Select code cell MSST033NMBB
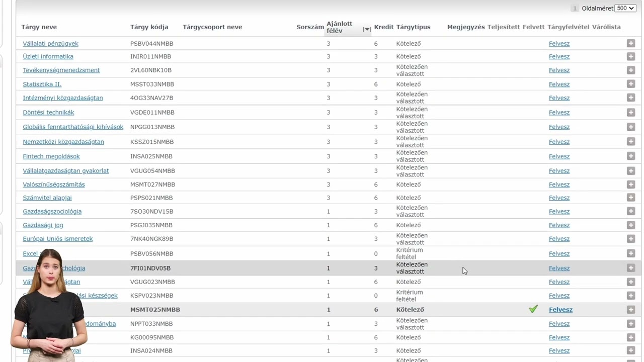644x362 pixels. point(152,84)
